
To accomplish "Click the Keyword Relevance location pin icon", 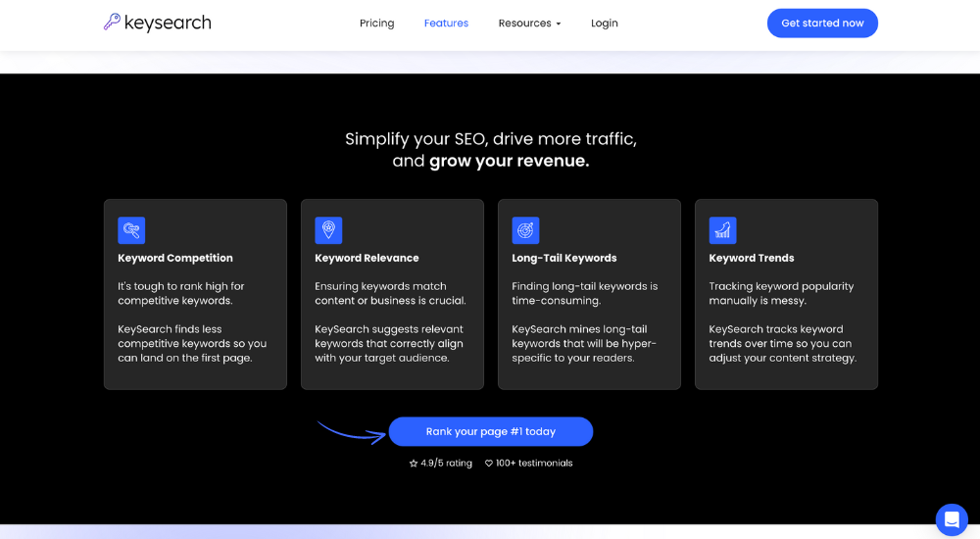I will coord(328,230).
